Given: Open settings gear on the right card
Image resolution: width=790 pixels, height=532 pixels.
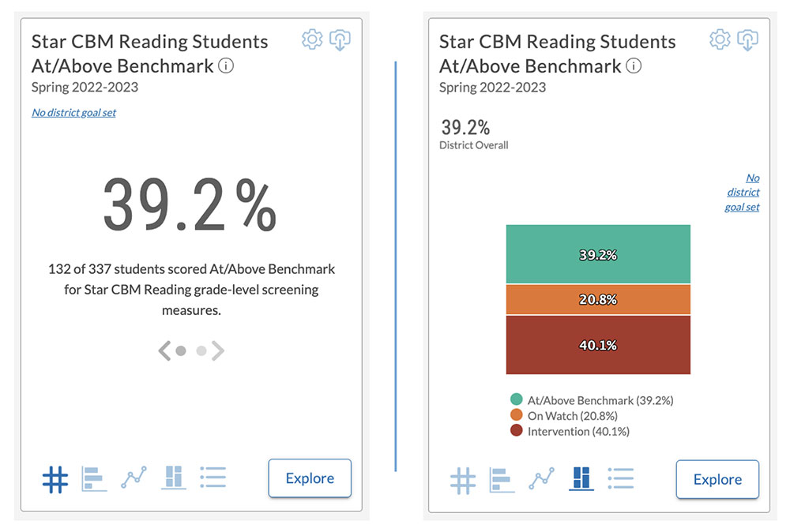Looking at the screenshot, I should pyautogui.click(x=720, y=39).
